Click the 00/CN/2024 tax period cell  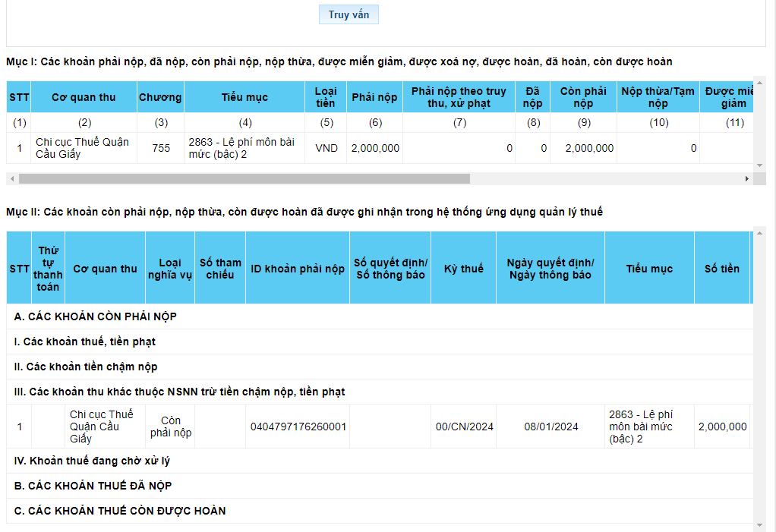point(464,427)
